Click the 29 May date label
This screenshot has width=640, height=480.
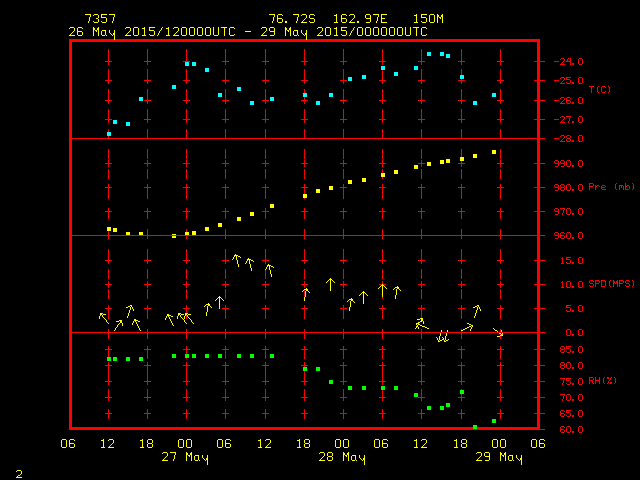(498, 458)
